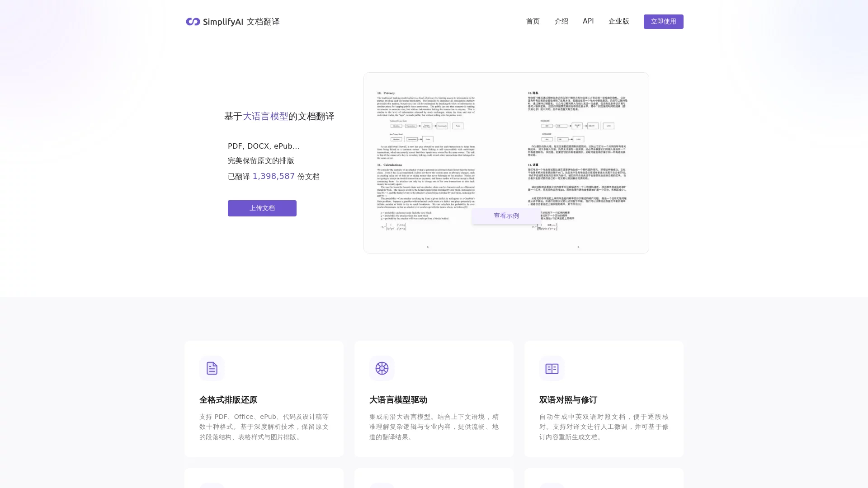Screen dimensions: 868x488
Task: Click the 上传文档 button
Action: click(262, 208)
